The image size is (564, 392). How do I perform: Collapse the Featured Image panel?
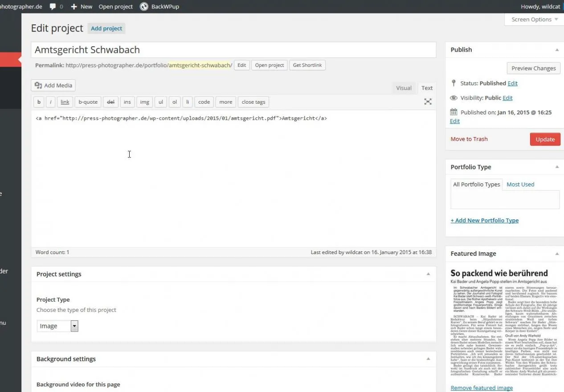point(557,254)
